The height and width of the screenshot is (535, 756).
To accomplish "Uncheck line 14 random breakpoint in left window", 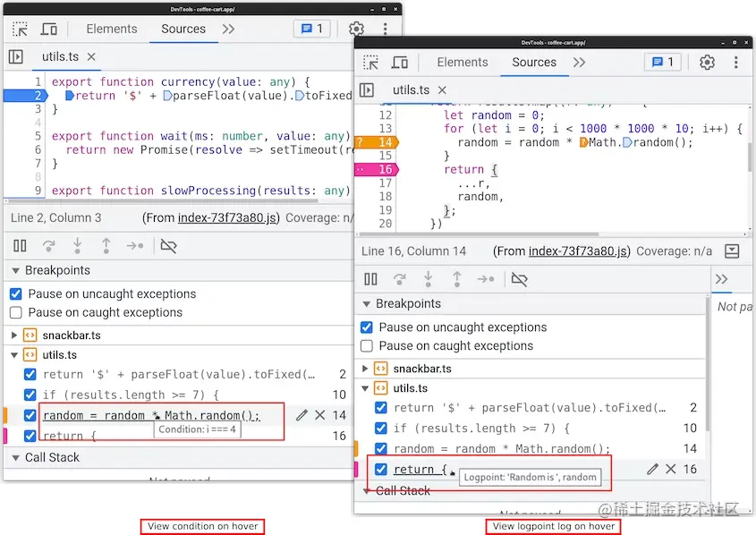I will click(30, 415).
